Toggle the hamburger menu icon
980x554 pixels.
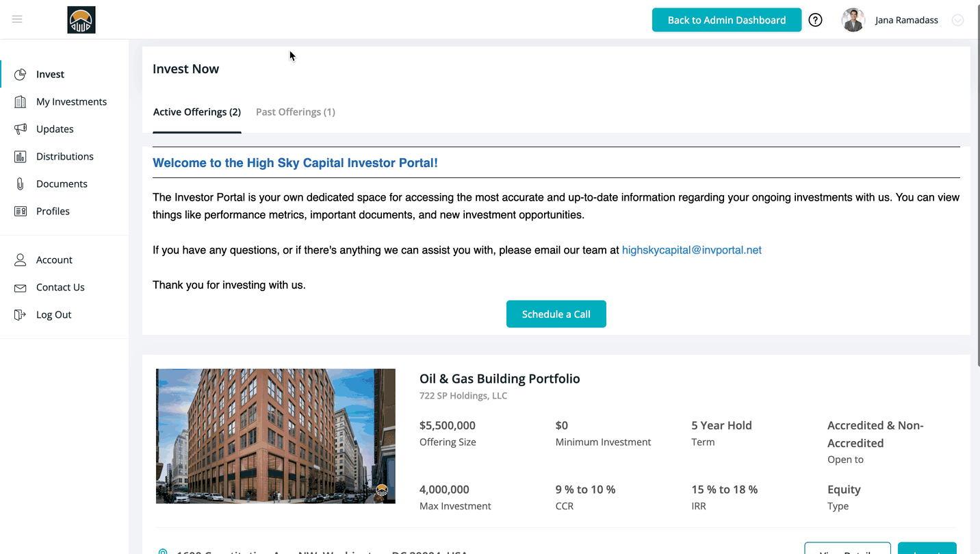17,19
